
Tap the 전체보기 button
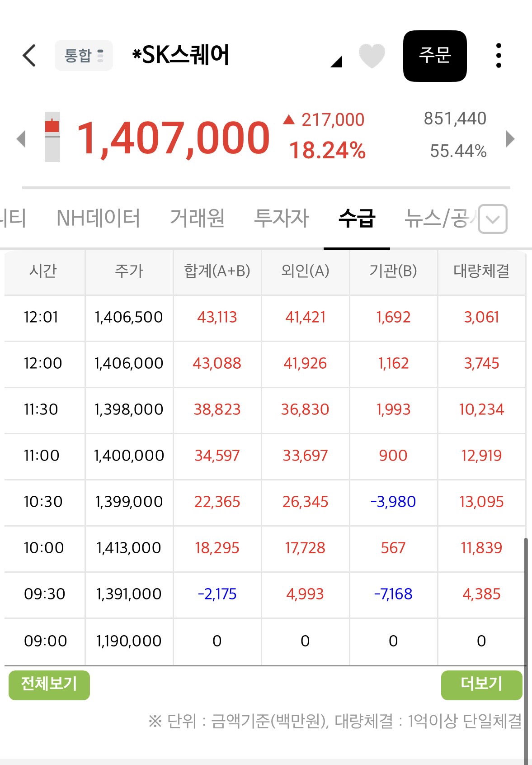point(49,685)
